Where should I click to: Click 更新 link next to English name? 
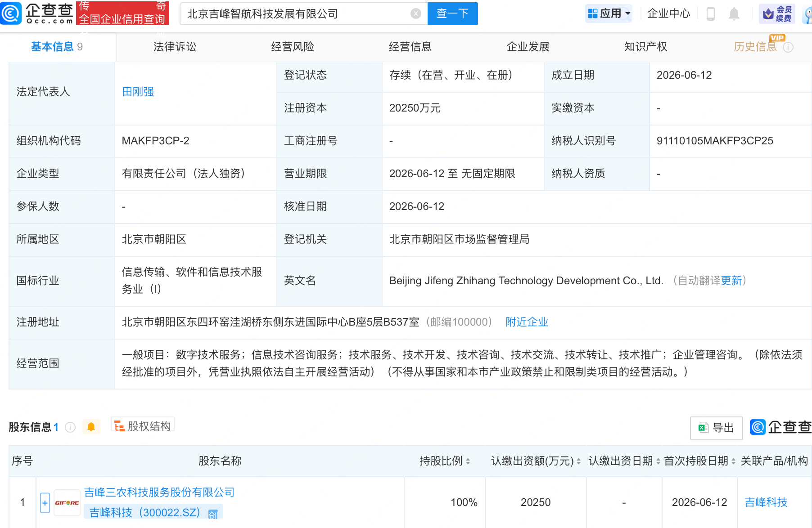pos(731,281)
